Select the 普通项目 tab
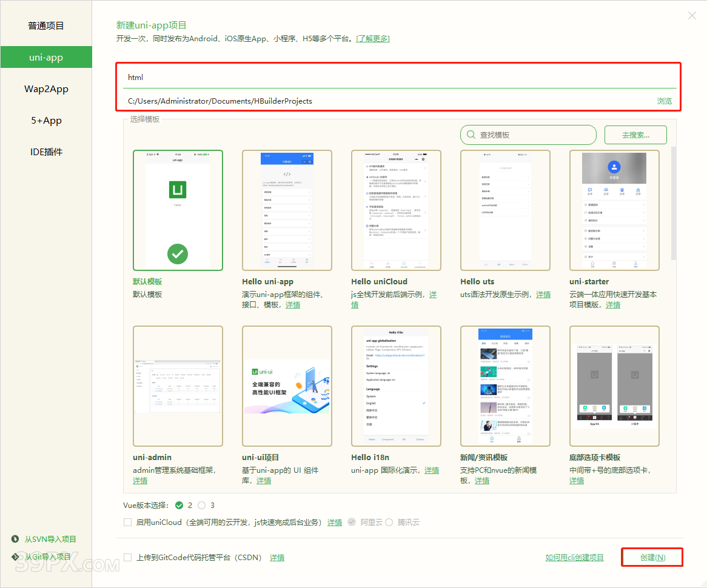The width and height of the screenshot is (707, 588). 46,25
